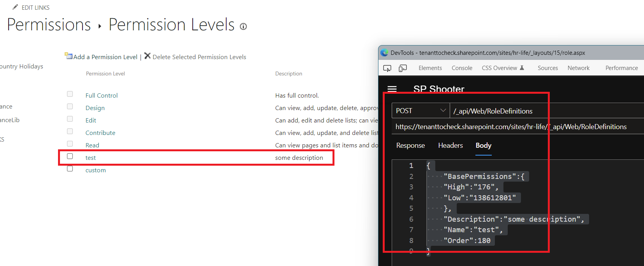644x266 pixels.
Task: Click the EDIT LINKS pencil icon
Action: 15,7
